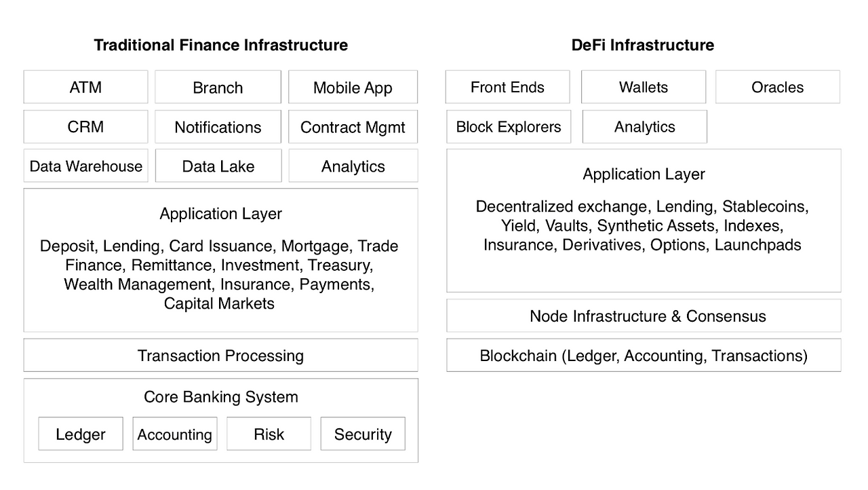Image resolution: width=868 pixels, height=490 pixels.
Task: Click the Notifications box
Action: click(x=218, y=127)
